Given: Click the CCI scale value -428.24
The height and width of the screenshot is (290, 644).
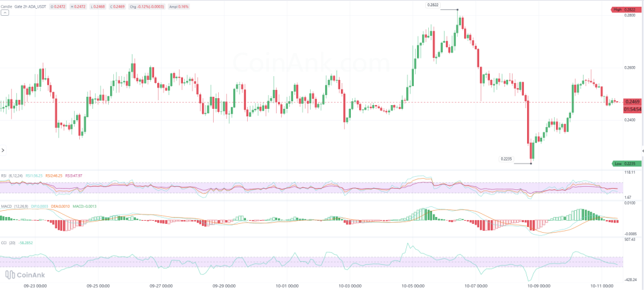Looking at the screenshot, I should click(630, 279).
